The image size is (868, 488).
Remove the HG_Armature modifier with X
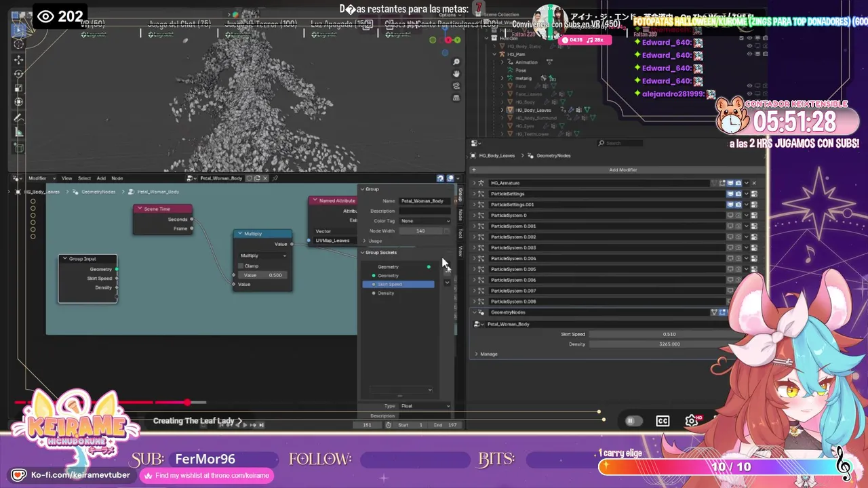pyautogui.click(x=753, y=183)
